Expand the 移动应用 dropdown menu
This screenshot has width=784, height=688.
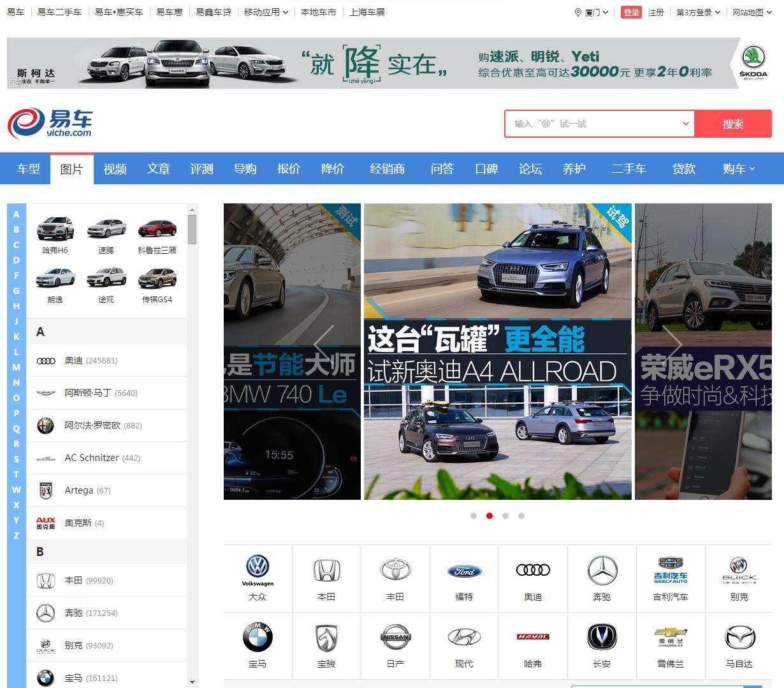(x=266, y=12)
